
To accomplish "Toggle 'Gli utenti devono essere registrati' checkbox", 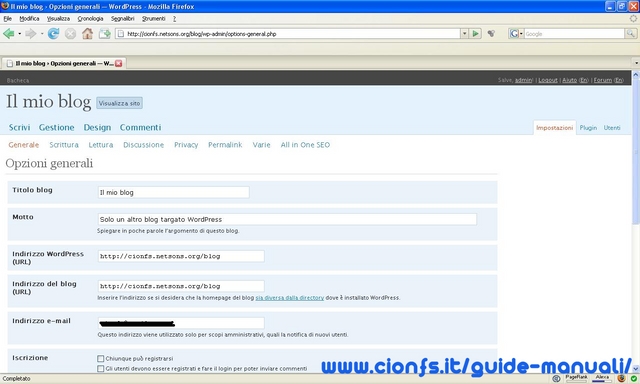I will coord(100,368).
